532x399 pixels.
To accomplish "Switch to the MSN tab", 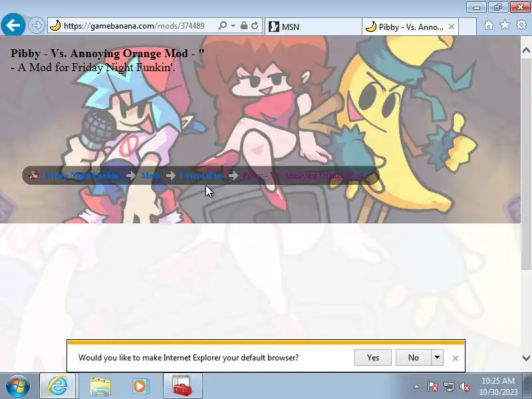I will click(313, 27).
